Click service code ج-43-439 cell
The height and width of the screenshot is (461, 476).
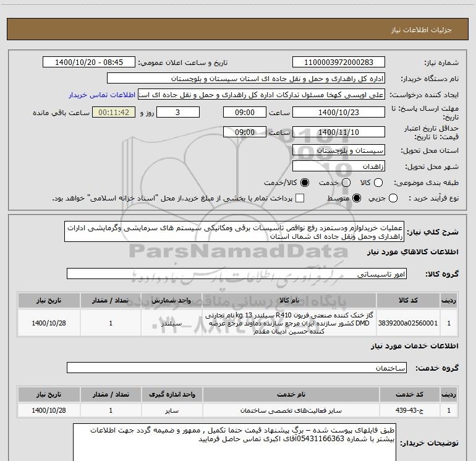[409, 410]
